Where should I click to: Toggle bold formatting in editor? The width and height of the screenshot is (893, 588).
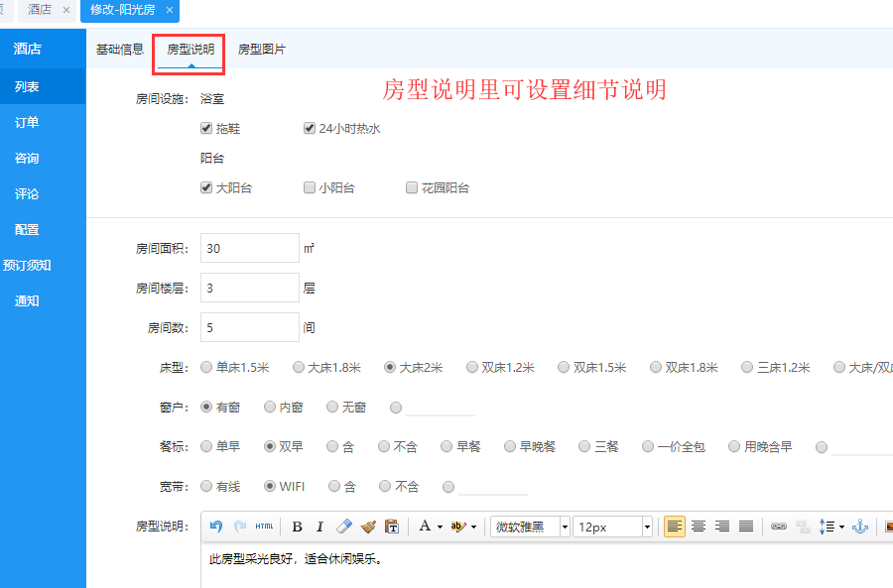click(297, 527)
